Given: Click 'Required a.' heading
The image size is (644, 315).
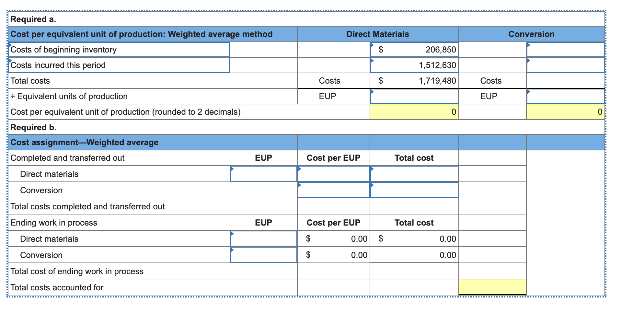Looking at the screenshot, I should 33,19.
